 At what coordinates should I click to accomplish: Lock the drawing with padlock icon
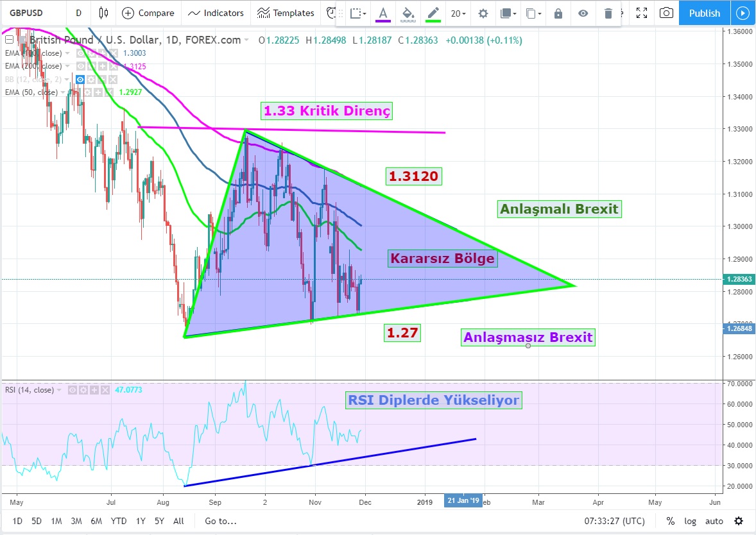(x=558, y=13)
